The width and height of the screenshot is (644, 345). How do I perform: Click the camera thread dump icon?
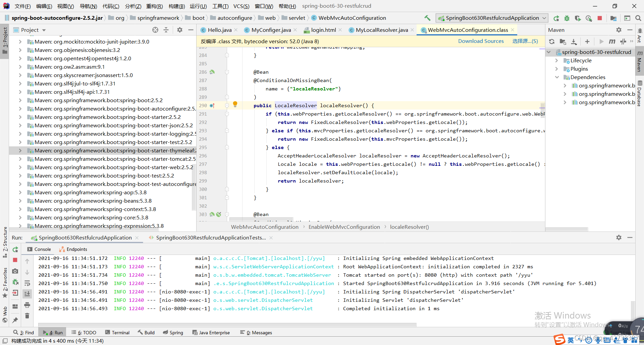pos(15,271)
